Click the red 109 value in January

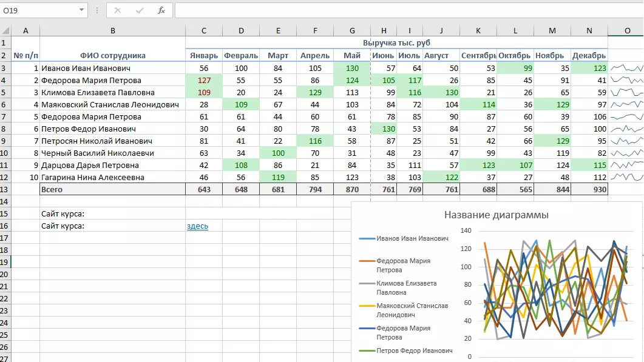tap(204, 92)
